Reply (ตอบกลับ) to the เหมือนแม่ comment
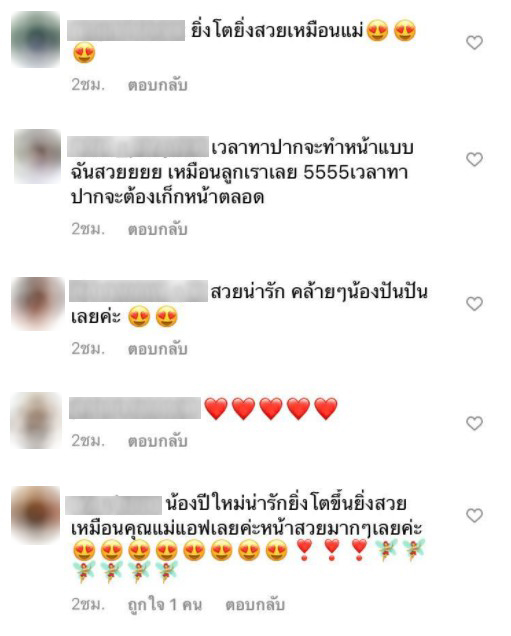The image size is (511, 636). coord(157,85)
